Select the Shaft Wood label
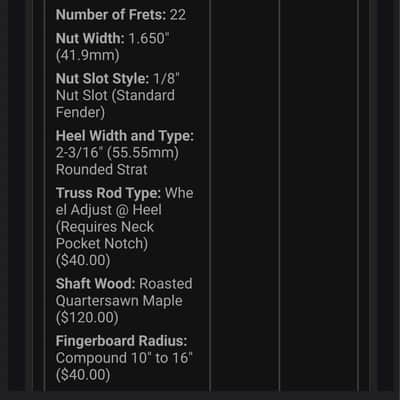Viewport: 400px width, 400px height. click(x=95, y=284)
